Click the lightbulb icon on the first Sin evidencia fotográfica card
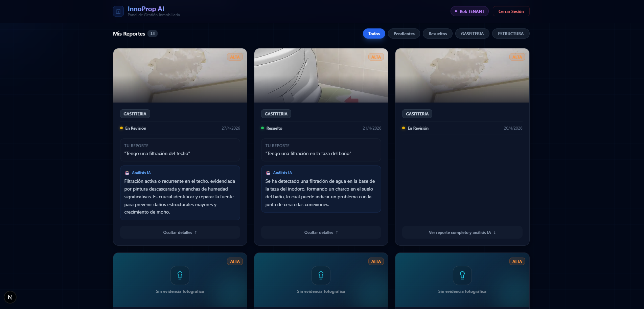Screen dimensions: 644x309 [180, 275]
